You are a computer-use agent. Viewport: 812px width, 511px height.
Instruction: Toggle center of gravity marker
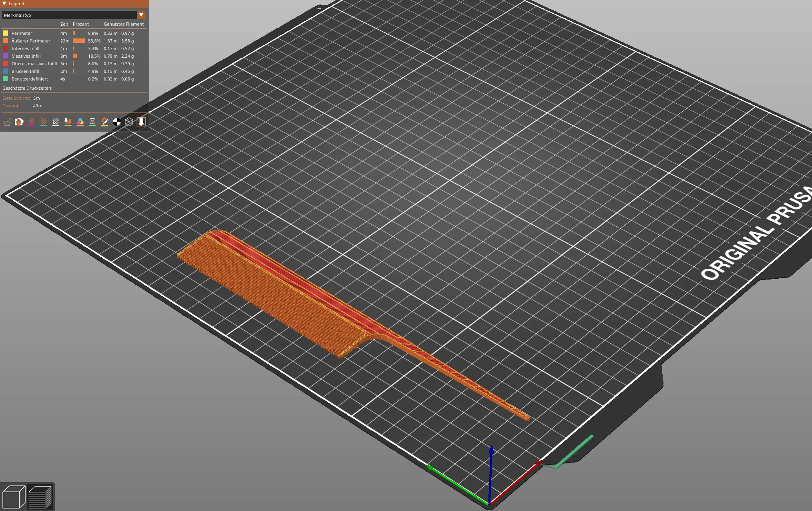[117, 122]
